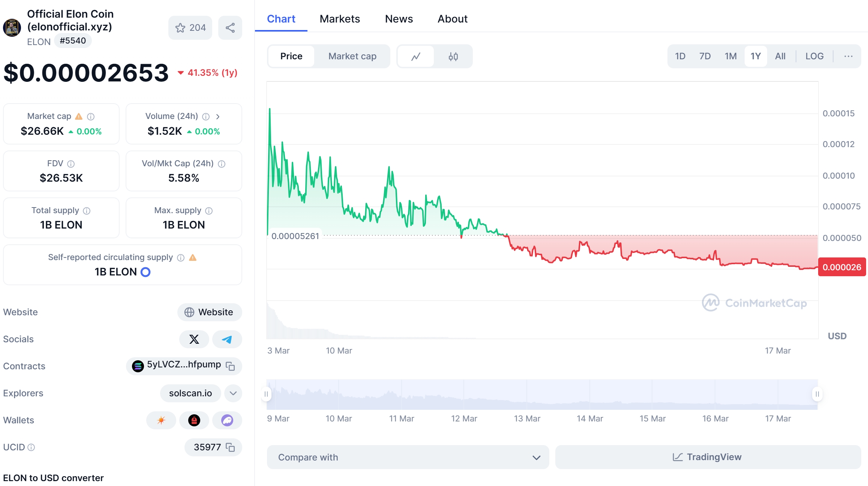Viewport: 868px width, 486px height.
Task: Open the share options icon
Action: click(x=230, y=28)
